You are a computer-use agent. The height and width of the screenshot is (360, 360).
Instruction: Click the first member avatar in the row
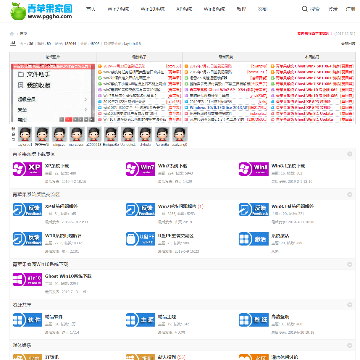25,134
